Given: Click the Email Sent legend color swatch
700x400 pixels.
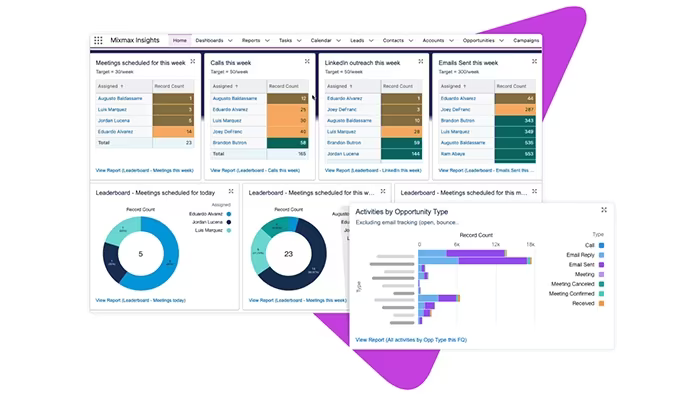Looking at the screenshot, I should (x=601, y=265).
